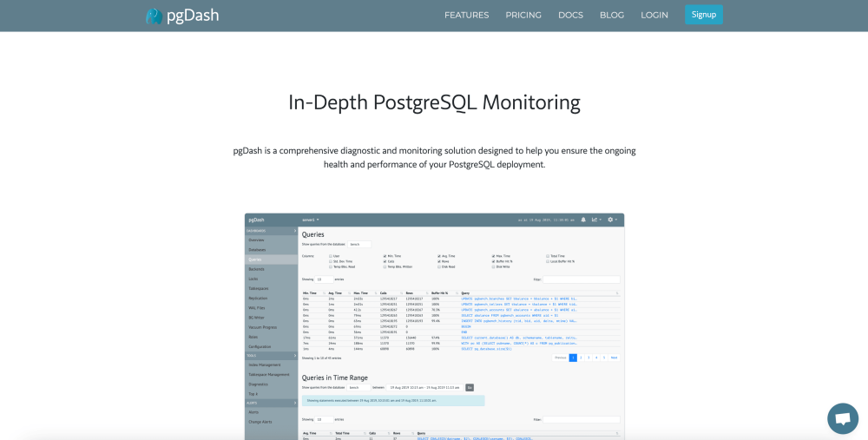Sort by Calls column in first queries table
Screen dimensions: 868x440
383,292
